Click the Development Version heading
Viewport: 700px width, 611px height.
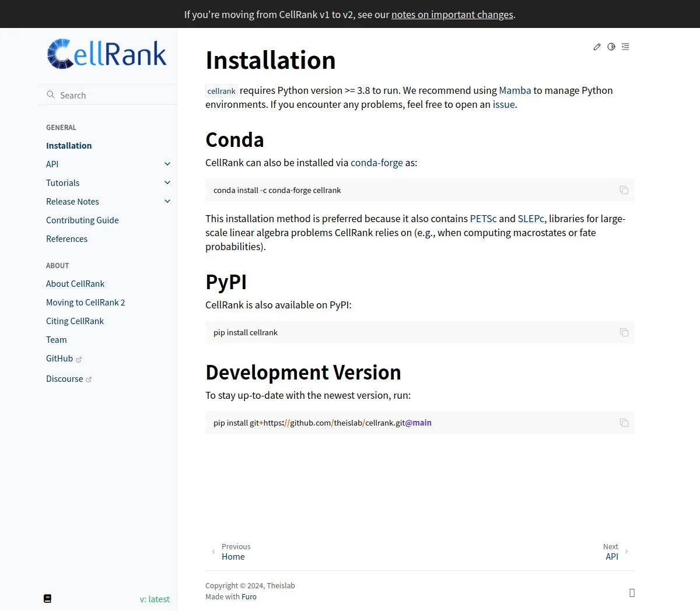coord(303,373)
